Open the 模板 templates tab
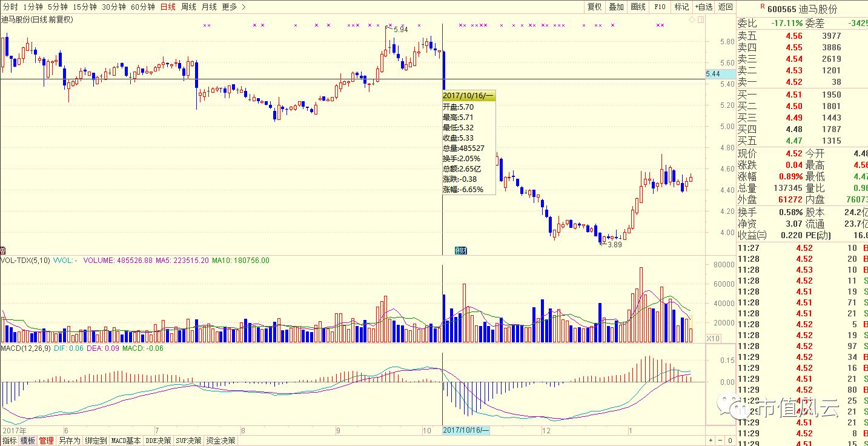 pos(28,441)
